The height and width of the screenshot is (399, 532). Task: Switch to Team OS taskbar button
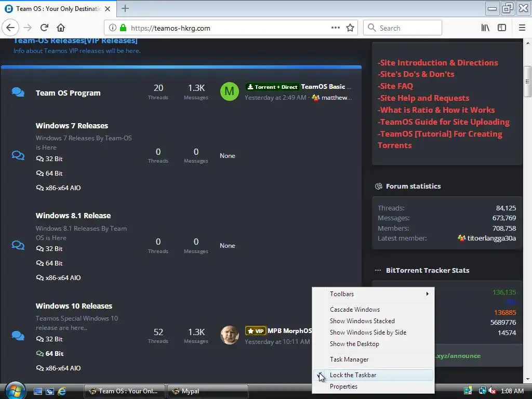coord(125,391)
